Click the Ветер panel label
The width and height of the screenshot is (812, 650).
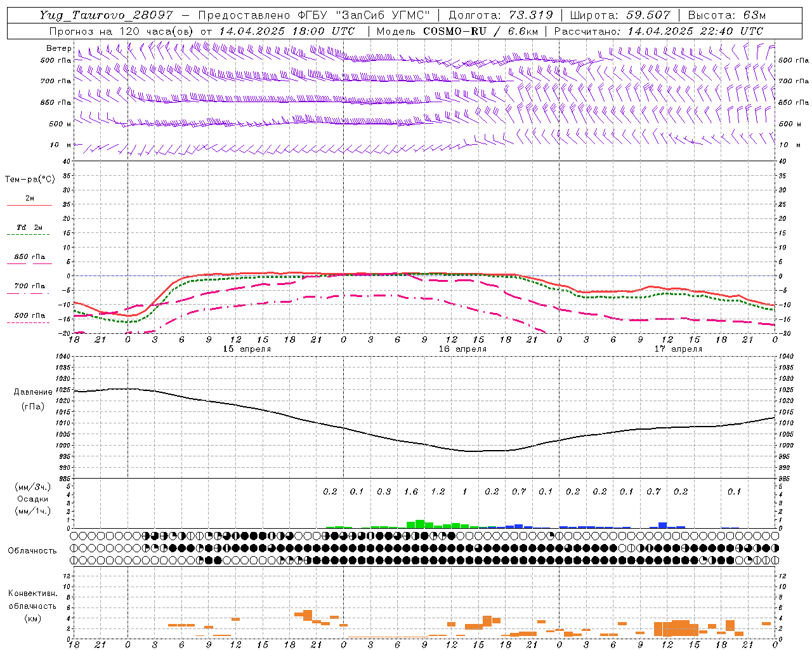(x=58, y=48)
